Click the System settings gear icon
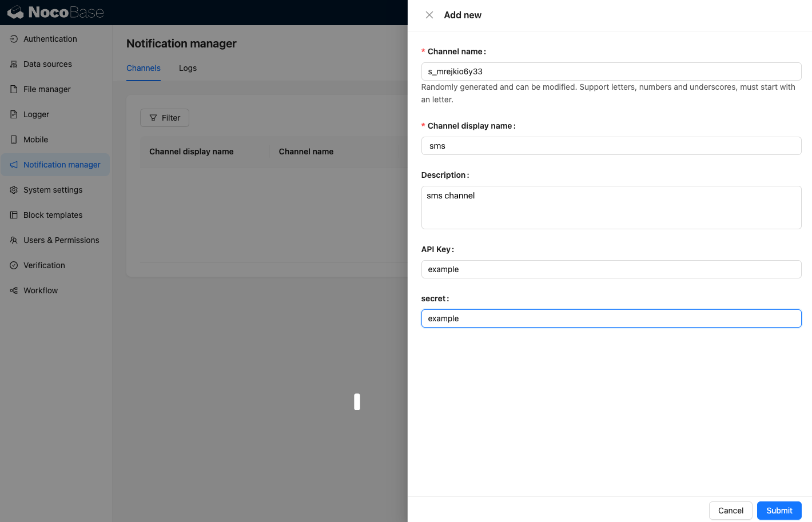This screenshot has width=812, height=522. pos(14,190)
